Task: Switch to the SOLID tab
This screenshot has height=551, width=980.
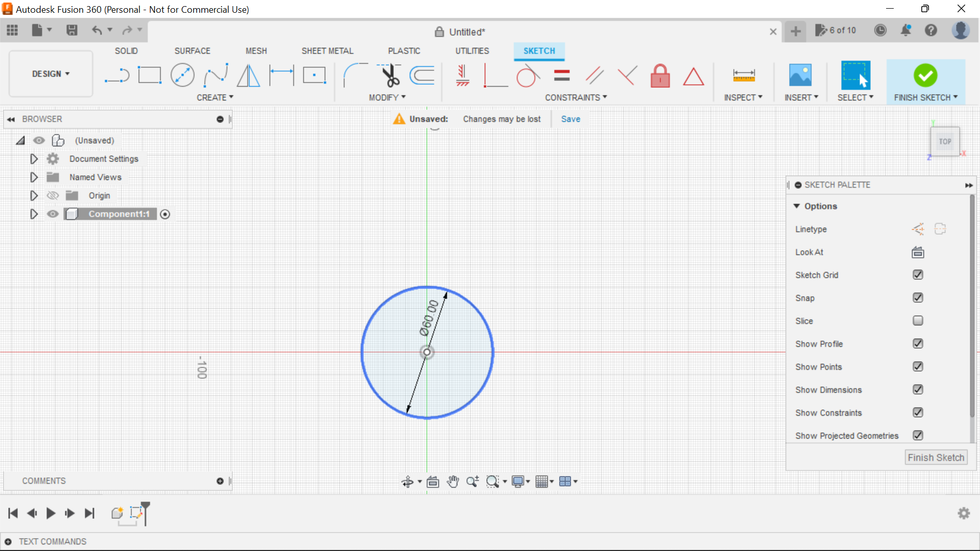Action: tap(126, 51)
